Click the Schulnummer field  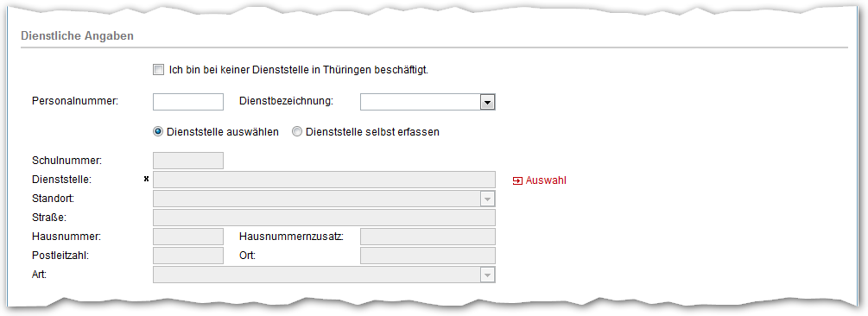click(x=188, y=161)
